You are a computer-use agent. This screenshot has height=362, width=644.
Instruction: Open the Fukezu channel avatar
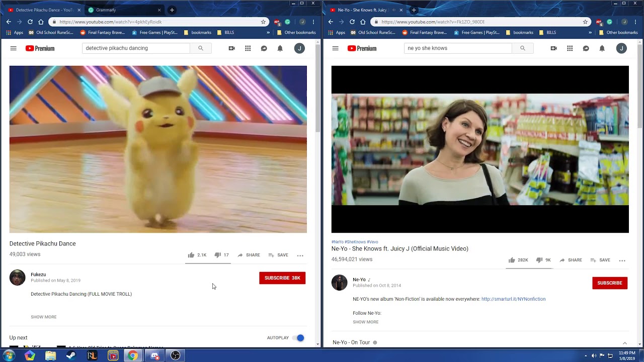pos(18,278)
